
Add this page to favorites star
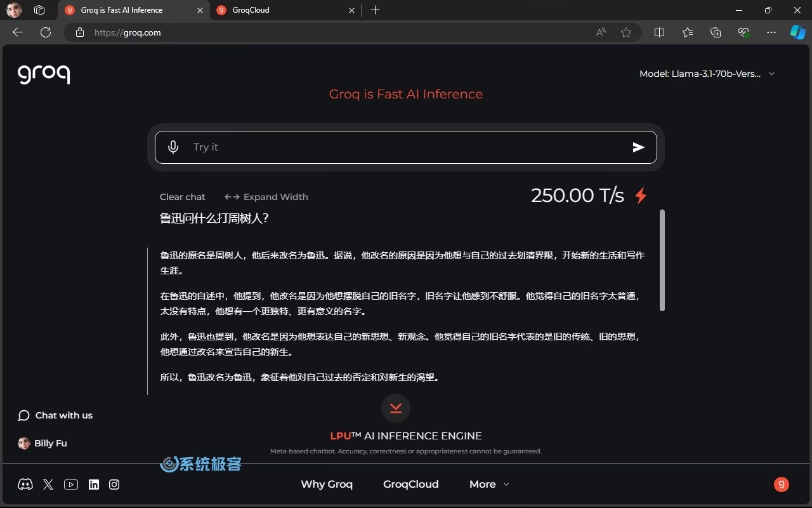626,32
